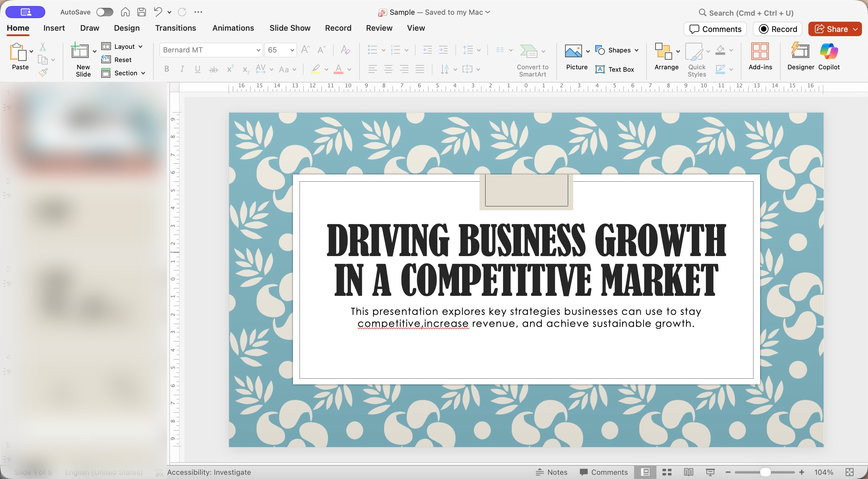Click the Add-ins icon
The height and width of the screenshot is (479, 868).
click(760, 52)
